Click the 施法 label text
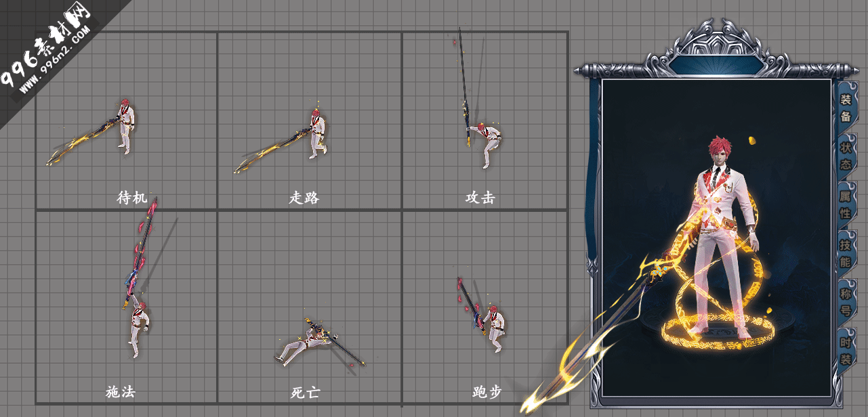The width and height of the screenshot is (868, 417). coord(121,391)
